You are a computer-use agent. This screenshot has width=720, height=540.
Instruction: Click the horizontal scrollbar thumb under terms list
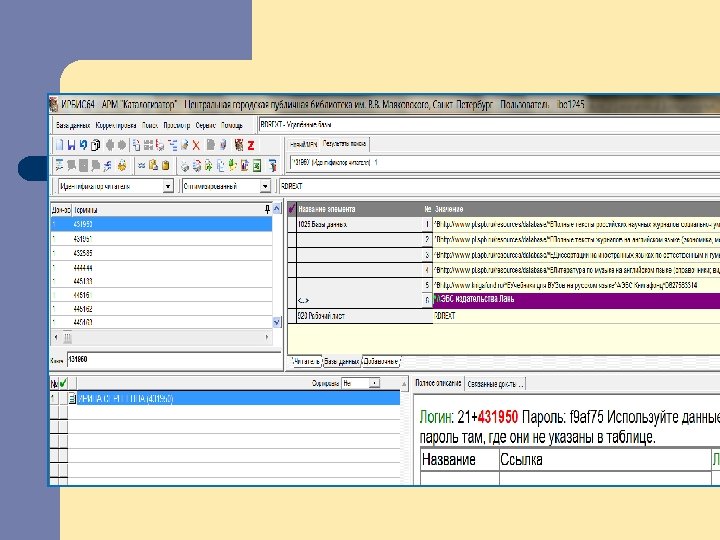68,338
